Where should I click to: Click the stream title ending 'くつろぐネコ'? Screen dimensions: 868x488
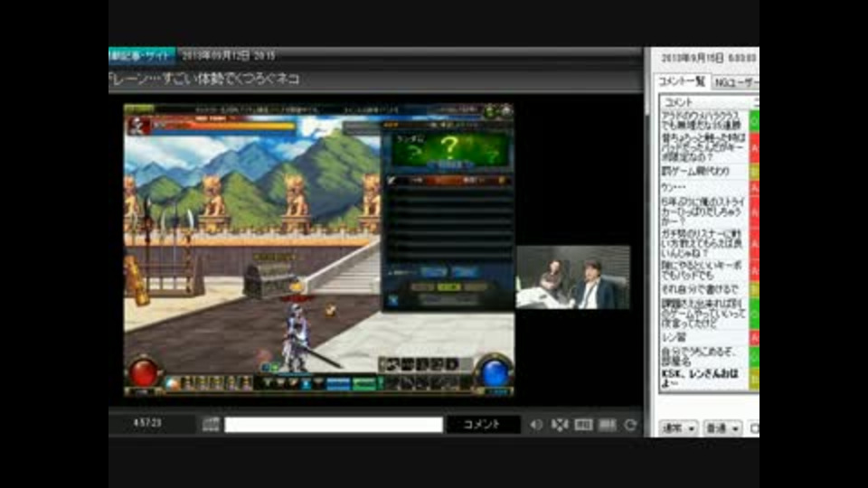click(x=204, y=80)
